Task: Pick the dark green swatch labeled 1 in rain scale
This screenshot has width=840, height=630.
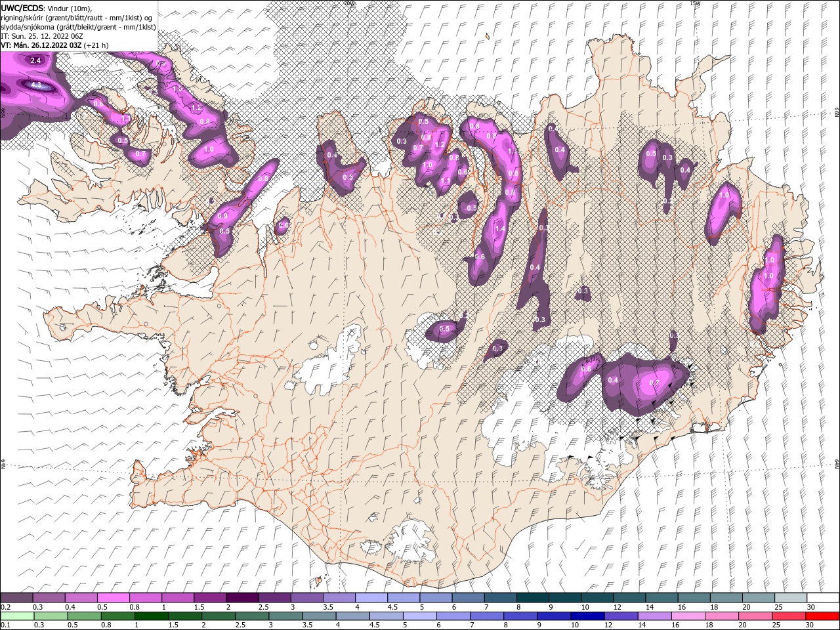Action: (x=150, y=616)
